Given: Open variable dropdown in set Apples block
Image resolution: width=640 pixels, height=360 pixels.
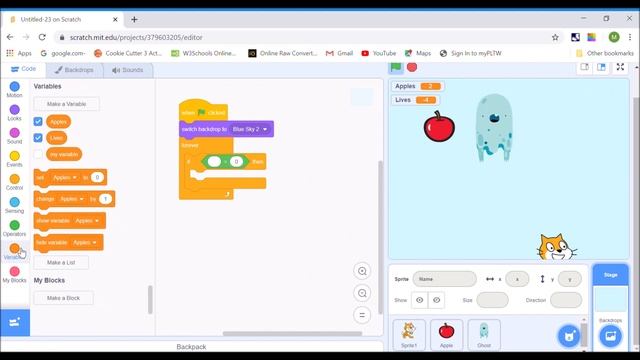Looking at the screenshot, I should tap(65, 178).
